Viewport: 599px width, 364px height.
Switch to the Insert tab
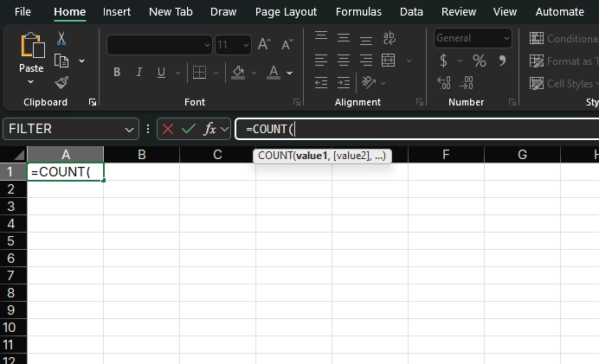117,12
